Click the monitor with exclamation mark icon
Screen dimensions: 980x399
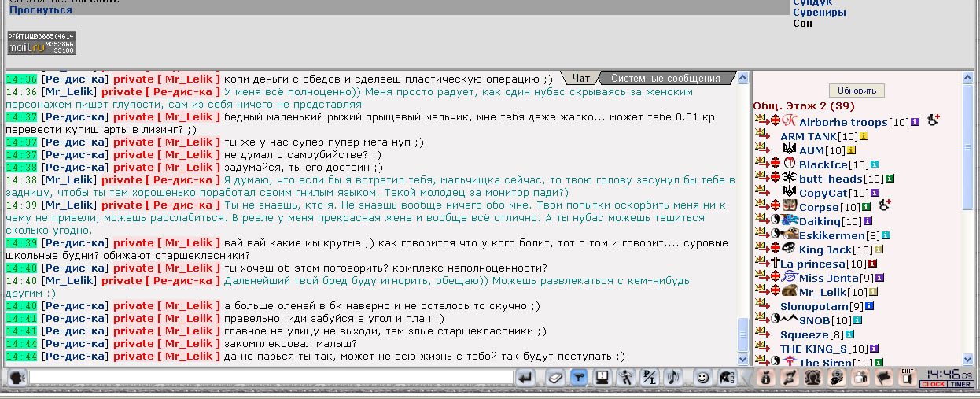(x=601, y=378)
